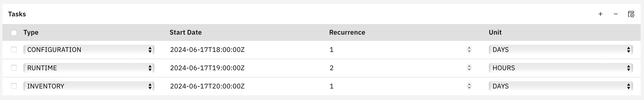Open the DAYS unit dropdown for INVENTORY

pos(561,86)
